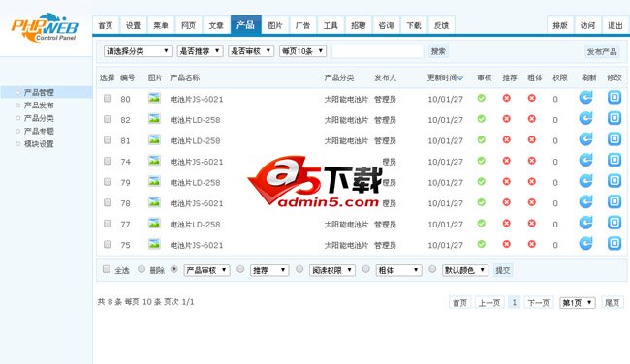This screenshot has width=630, height=364.
Task: Click the 搜索 search button
Action: coord(438,51)
